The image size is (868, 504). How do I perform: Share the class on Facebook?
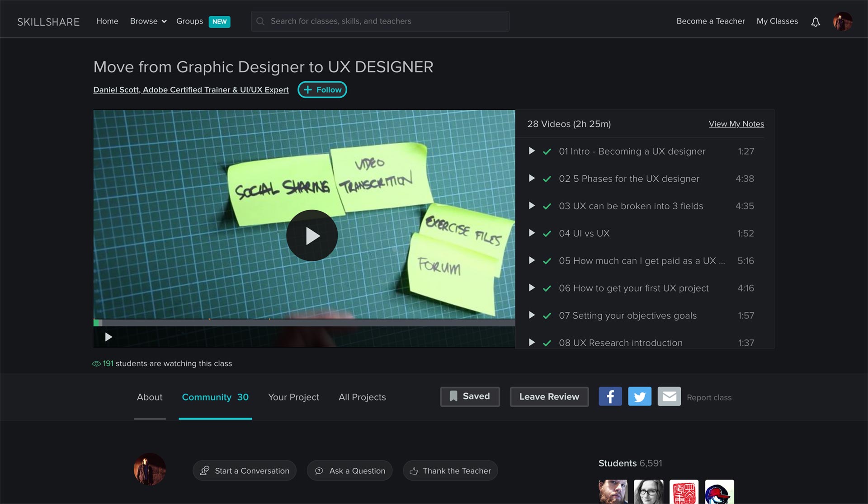(610, 396)
